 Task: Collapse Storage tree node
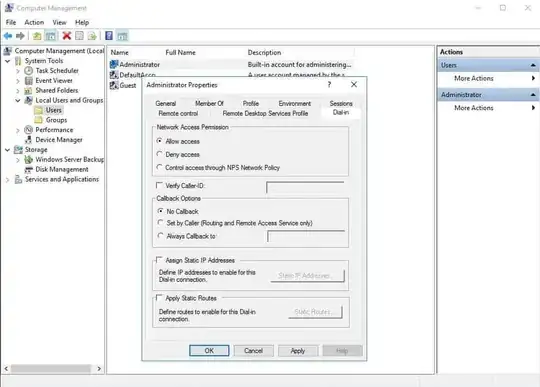[7, 150]
